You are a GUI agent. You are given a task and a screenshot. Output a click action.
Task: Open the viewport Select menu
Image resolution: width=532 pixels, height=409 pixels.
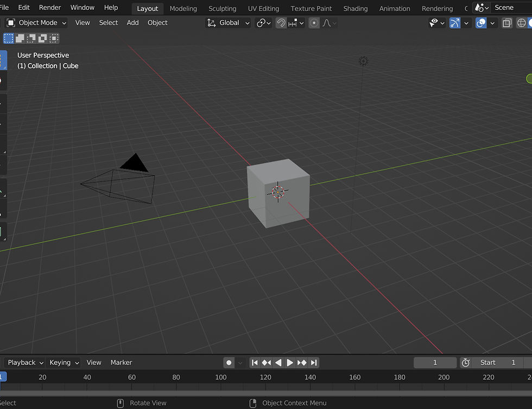pos(108,23)
